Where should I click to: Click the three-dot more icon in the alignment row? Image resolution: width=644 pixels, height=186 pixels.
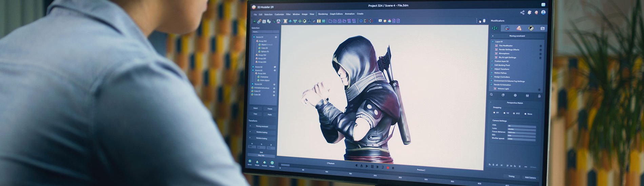click(526, 167)
